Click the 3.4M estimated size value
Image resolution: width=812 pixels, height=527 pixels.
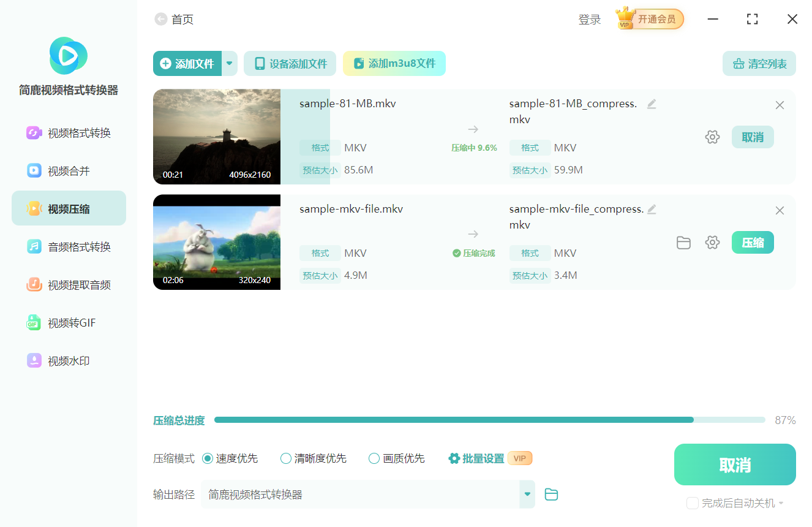point(566,275)
